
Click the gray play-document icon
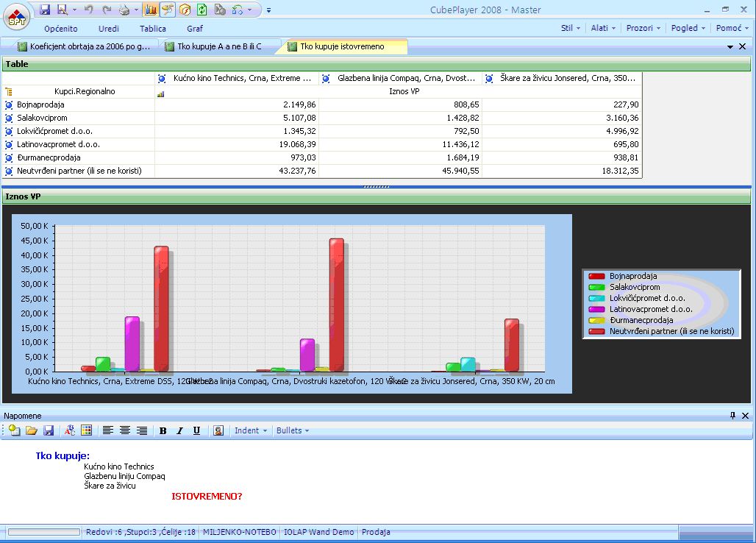(x=220, y=10)
